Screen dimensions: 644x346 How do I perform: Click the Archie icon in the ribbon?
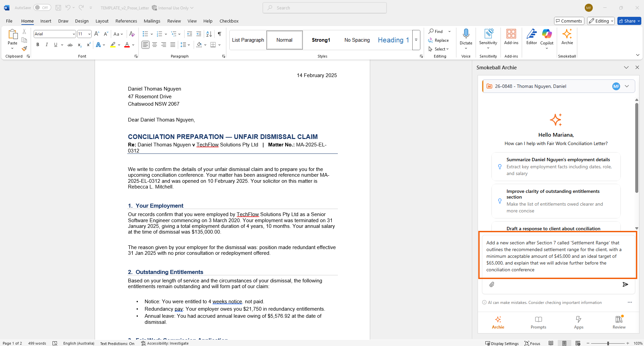tap(567, 37)
